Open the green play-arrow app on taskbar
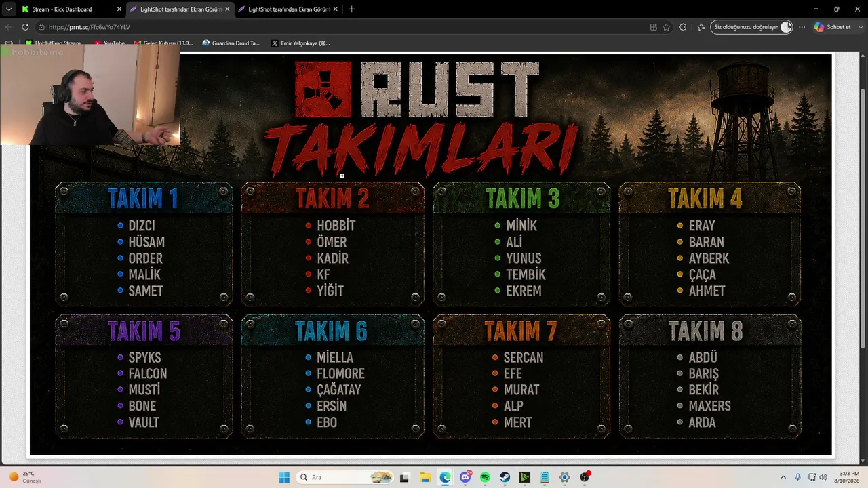This screenshot has width=868, height=488. click(525, 477)
